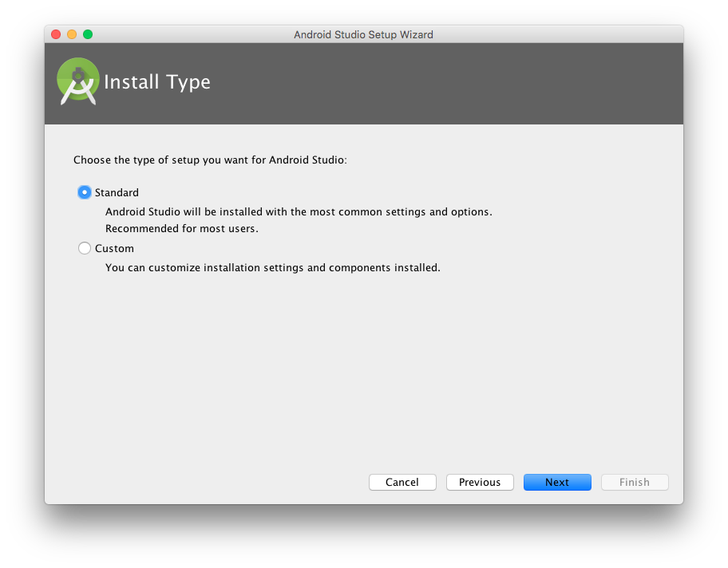Cancel the setup wizard
The image size is (728, 568).
(x=402, y=482)
